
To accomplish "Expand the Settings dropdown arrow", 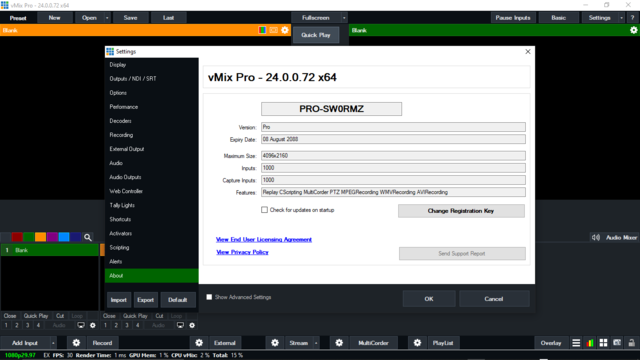I will pos(621,18).
